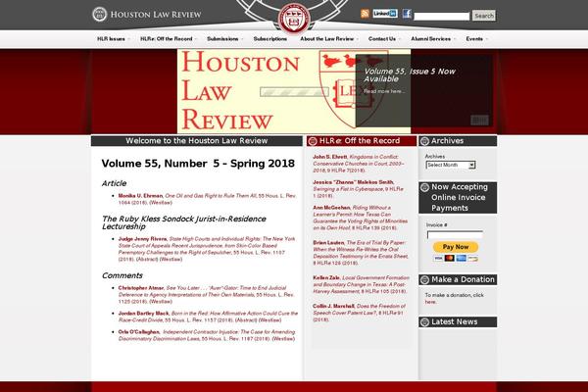Click the Read more here link in banner
The image size is (588, 392).
tap(384, 91)
